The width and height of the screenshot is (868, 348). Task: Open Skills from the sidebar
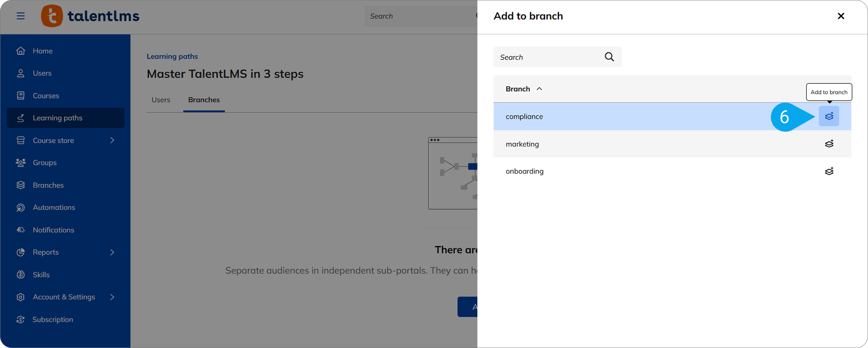tap(41, 274)
